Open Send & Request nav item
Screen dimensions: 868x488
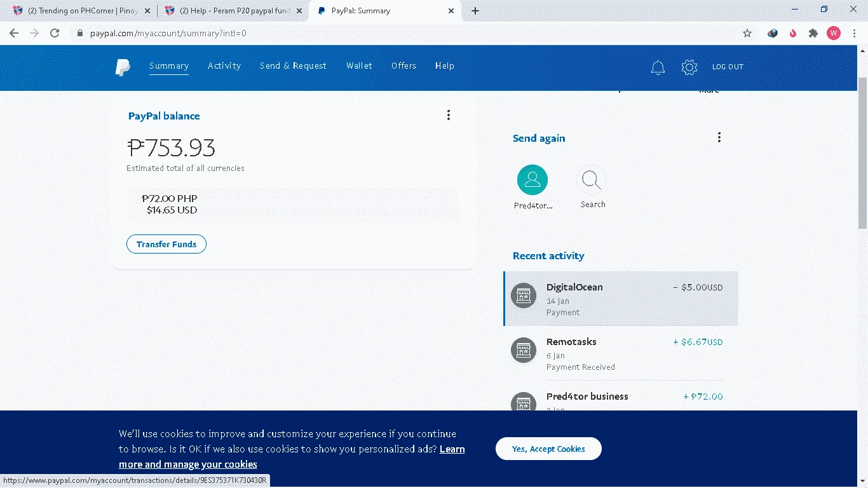pos(293,65)
